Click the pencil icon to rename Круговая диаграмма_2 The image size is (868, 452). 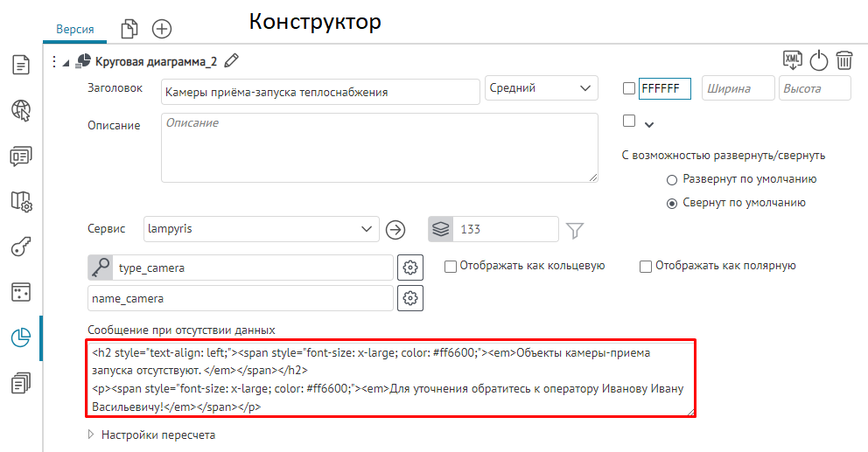click(231, 61)
